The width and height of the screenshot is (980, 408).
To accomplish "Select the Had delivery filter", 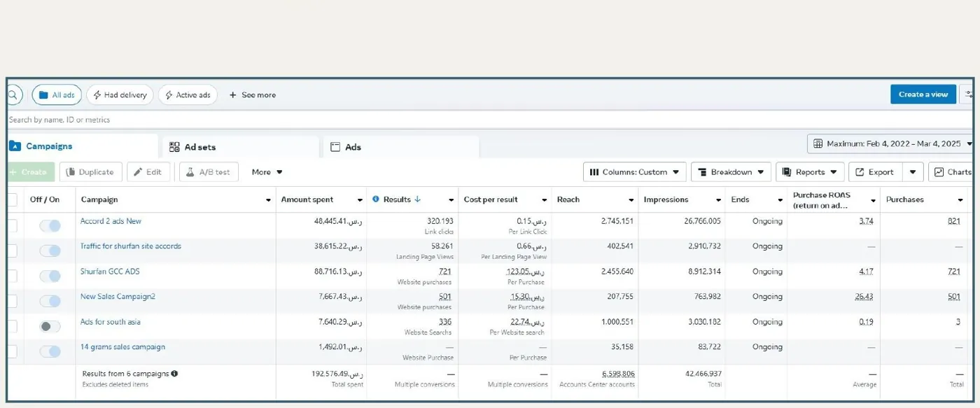I will 120,95.
